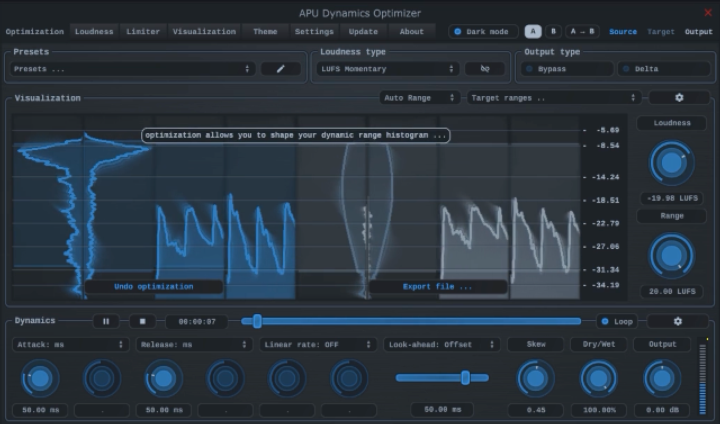Stop playback with the stop button

coord(142,322)
